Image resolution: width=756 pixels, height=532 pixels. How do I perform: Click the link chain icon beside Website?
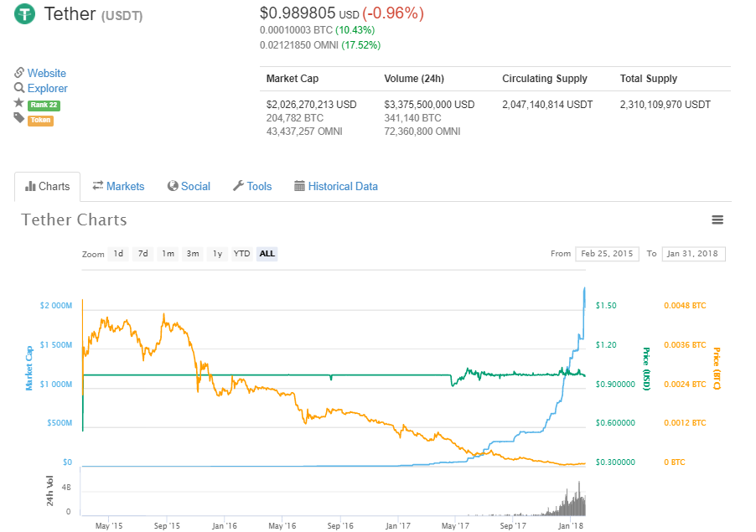[19, 73]
